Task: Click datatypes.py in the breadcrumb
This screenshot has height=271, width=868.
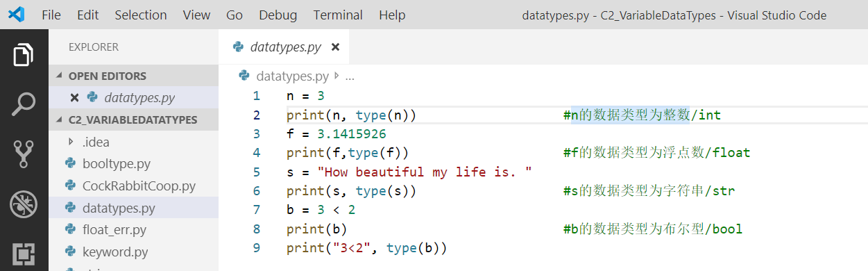Action: coord(292,76)
